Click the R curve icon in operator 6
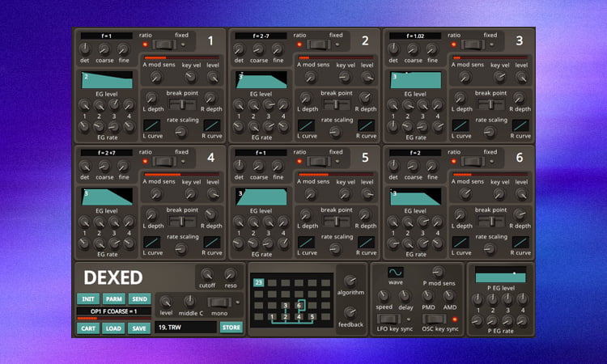Viewport: 607px width, 364px height. click(x=520, y=242)
